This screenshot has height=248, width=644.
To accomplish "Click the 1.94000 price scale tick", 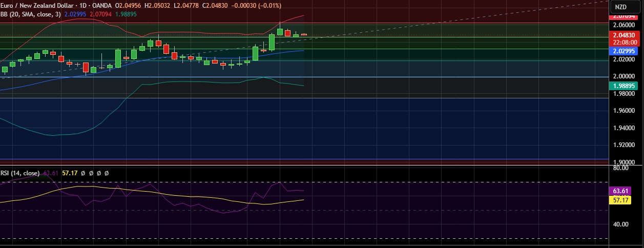I will (623, 128).
